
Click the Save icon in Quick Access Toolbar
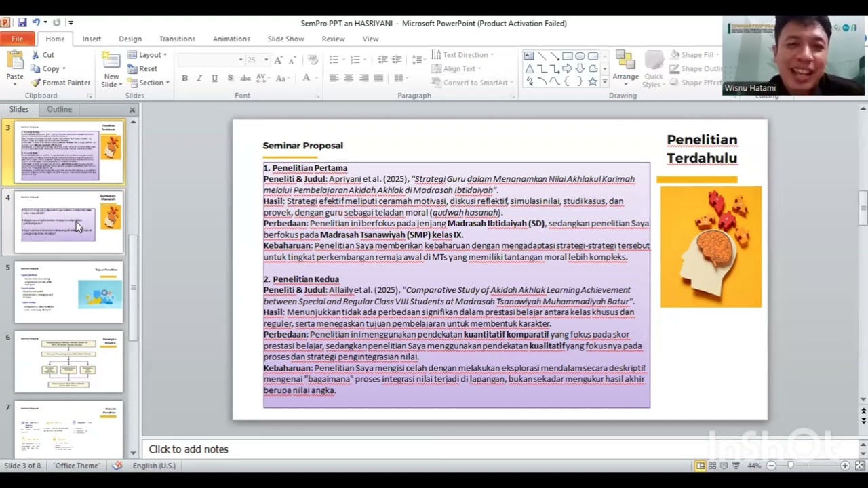point(22,22)
